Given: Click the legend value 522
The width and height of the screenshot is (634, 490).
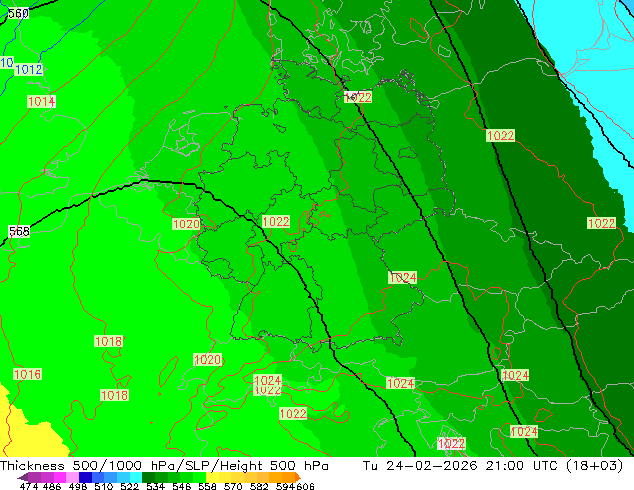Looking at the screenshot, I should pos(129,486).
